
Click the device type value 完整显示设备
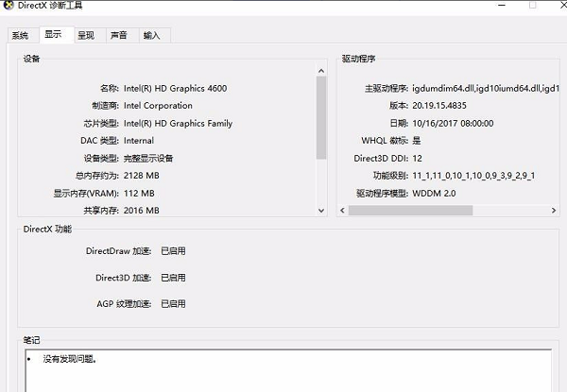(x=148, y=159)
